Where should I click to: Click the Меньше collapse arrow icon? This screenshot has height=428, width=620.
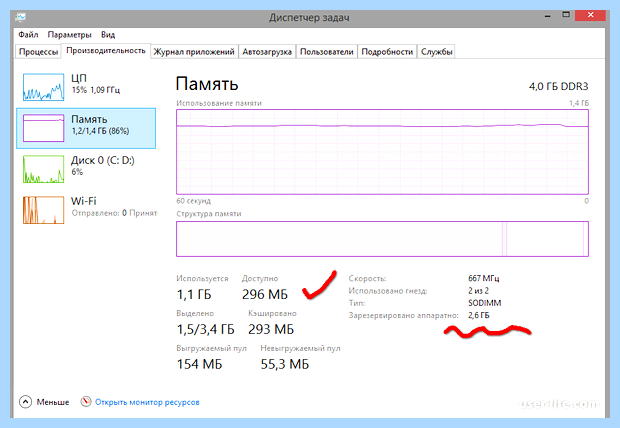click(x=25, y=402)
